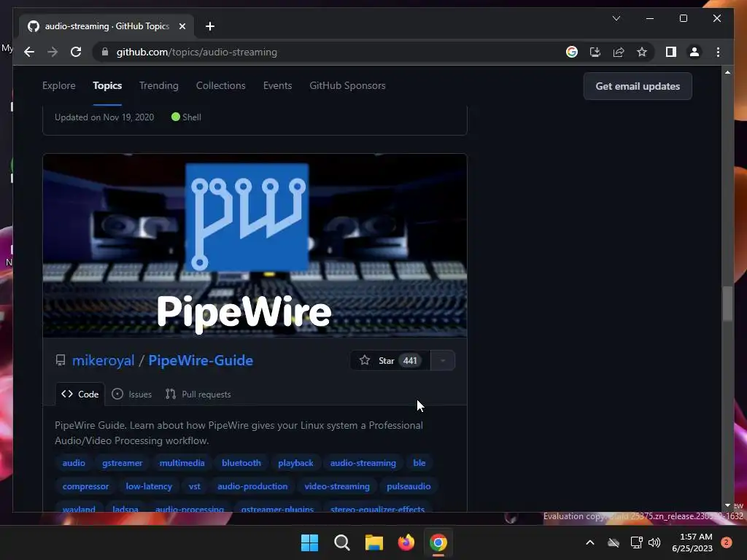Open the notification badge in taskbar
747x560 pixels.
(727, 542)
